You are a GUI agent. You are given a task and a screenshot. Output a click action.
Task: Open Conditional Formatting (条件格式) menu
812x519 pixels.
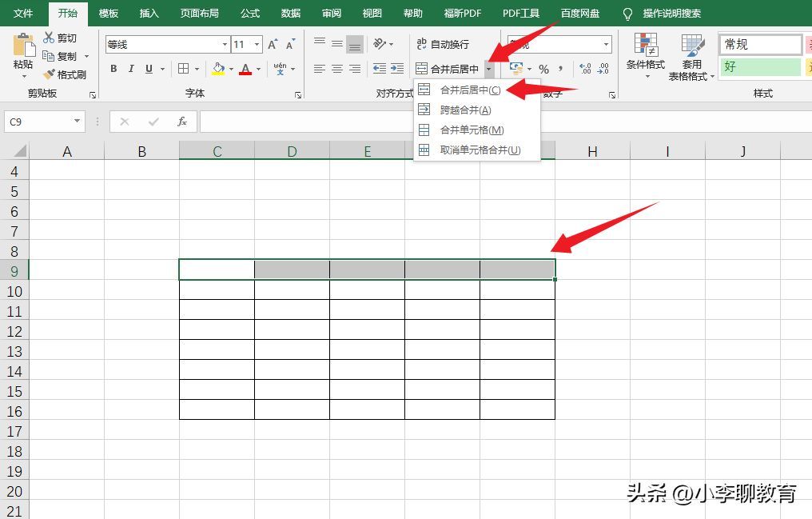point(646,55)
